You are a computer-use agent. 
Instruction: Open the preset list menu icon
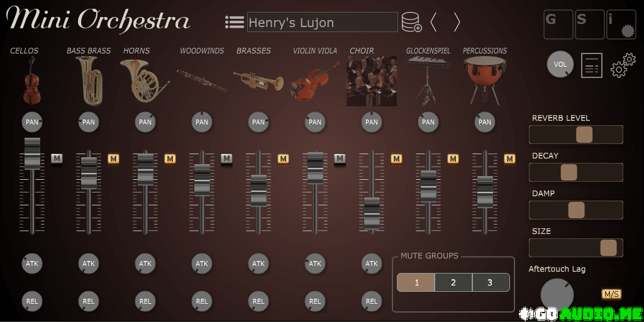click(235, 22)
